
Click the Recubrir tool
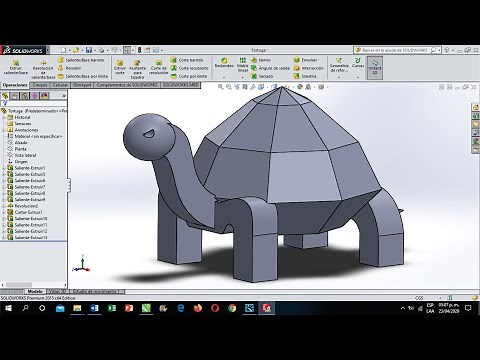click(x=70, y=68)
